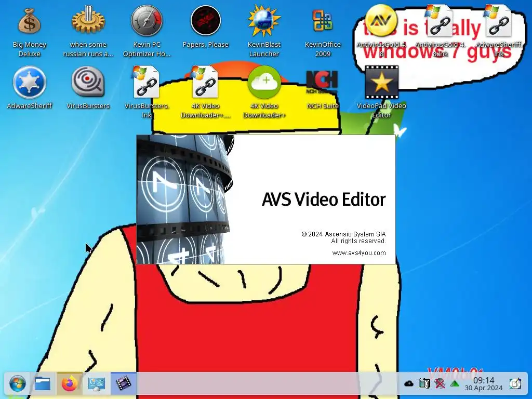Launch Papers, Please desktop icon
The height and width of the screenshot is (399, 532).
205,21
